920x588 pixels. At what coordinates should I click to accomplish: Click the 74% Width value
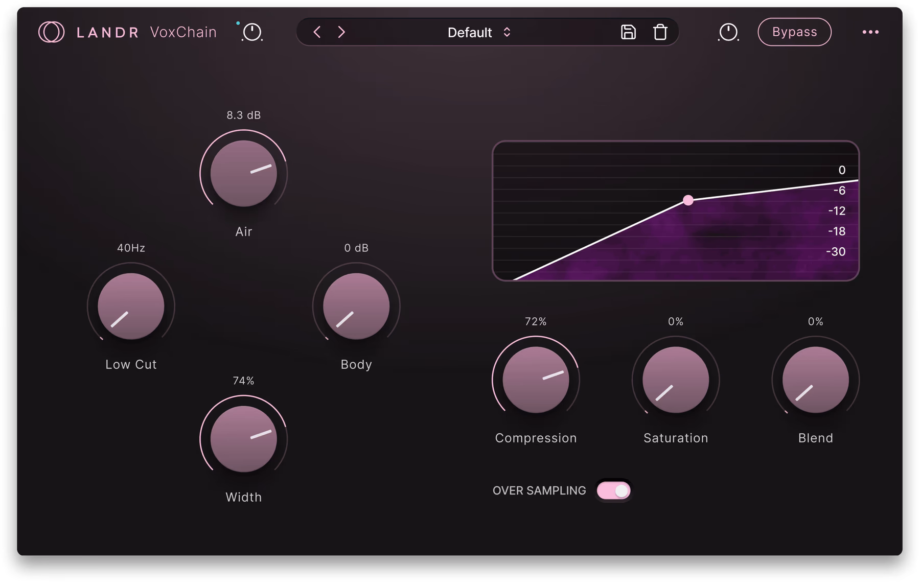click(x=244, y=381)
